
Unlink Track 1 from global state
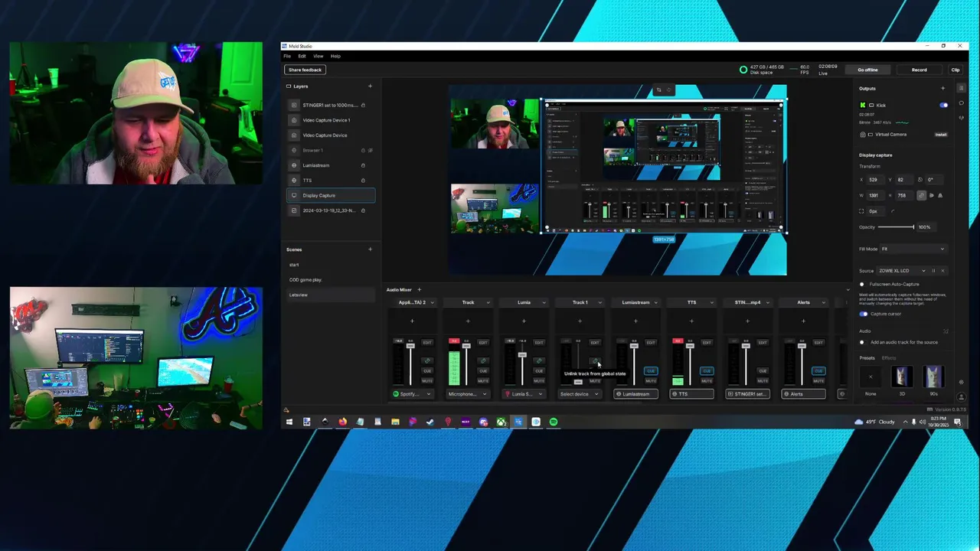click(x=595, y=360)
